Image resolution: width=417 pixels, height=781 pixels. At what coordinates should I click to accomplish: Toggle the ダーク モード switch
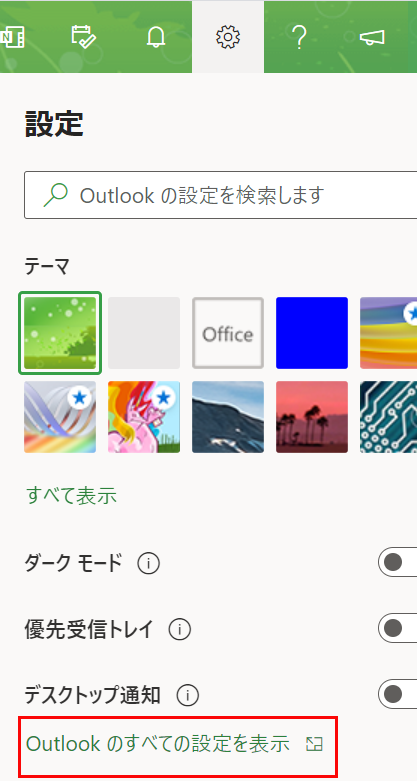(x=398, y=563)
